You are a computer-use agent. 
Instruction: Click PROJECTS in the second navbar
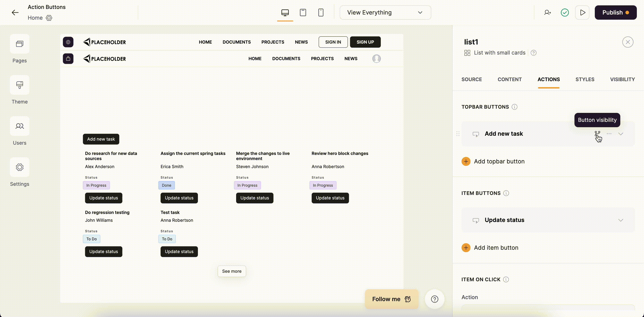(322, 59)
